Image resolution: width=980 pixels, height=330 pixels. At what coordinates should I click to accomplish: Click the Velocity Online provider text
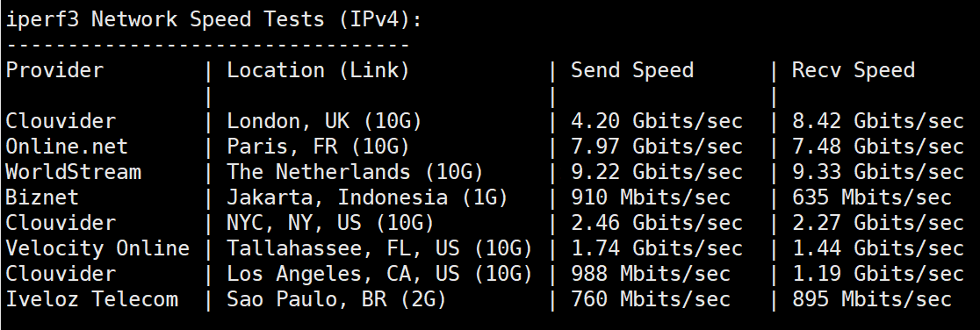[x=98, y=248]
